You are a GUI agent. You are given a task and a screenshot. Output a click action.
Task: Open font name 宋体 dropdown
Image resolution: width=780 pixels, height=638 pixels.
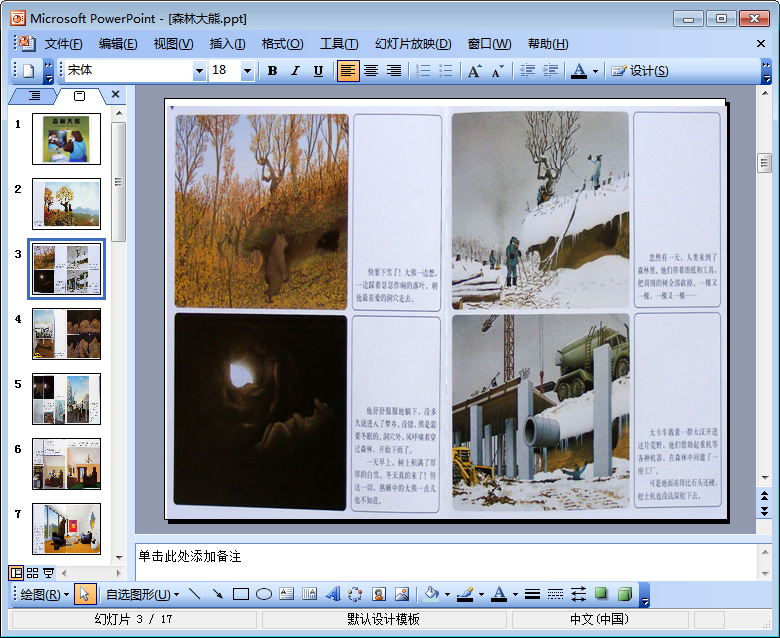pos(199,71)
